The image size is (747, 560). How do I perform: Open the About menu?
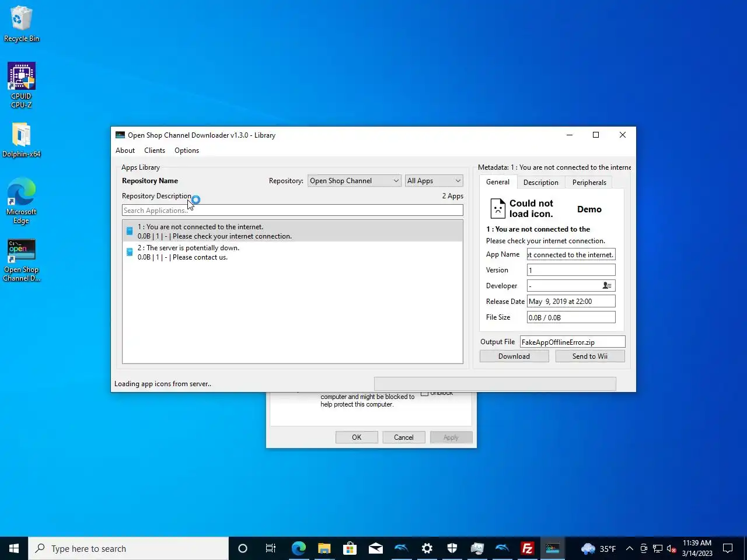[125, 150]
